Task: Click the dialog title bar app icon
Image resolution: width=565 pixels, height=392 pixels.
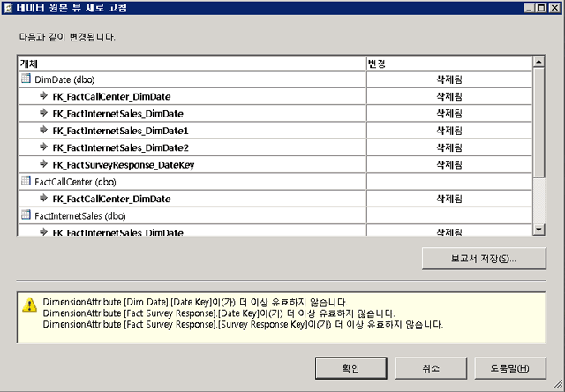Action: click(8, 8)
